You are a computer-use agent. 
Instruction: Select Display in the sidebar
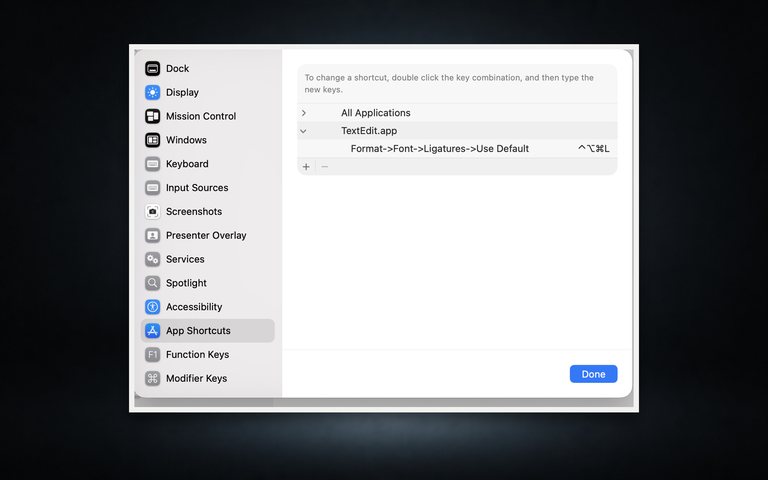[x=182, y=93]
